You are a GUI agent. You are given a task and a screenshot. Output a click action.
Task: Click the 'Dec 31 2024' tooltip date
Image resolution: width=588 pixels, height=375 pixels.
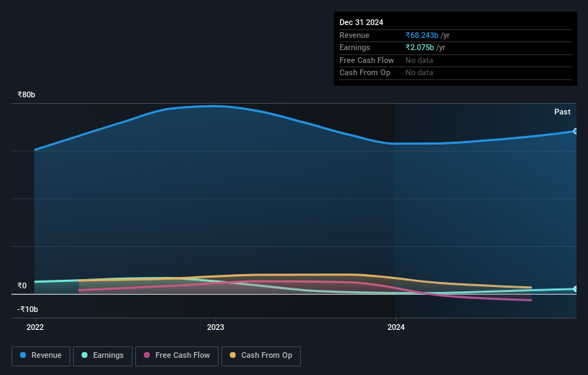[361, 22]
